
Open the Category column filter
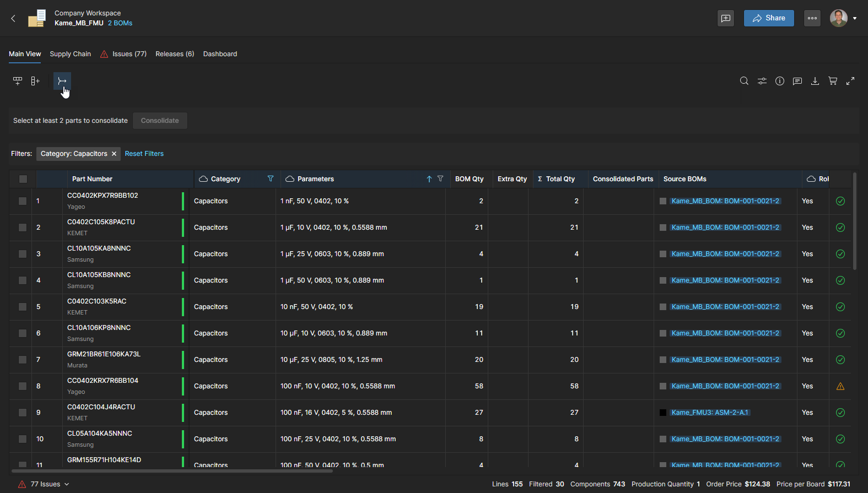tap(271, 178)
